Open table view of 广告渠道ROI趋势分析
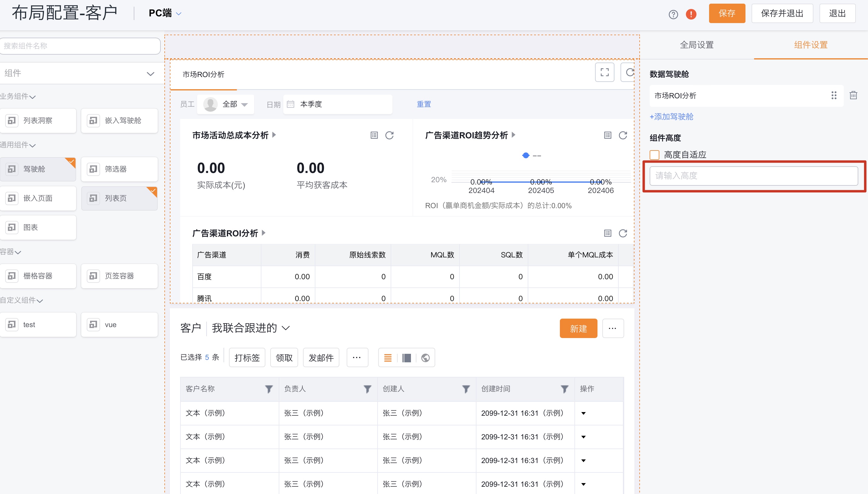 [607, 135]
